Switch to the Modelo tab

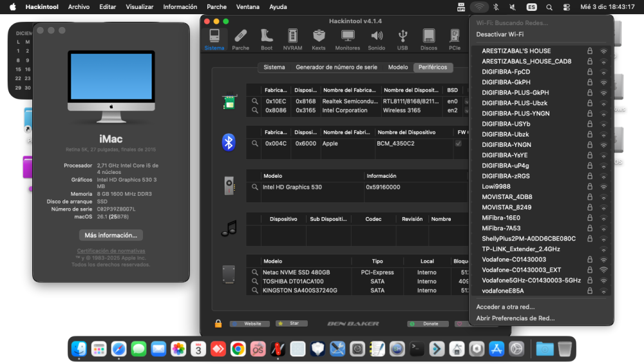click(x=398, y=67)
